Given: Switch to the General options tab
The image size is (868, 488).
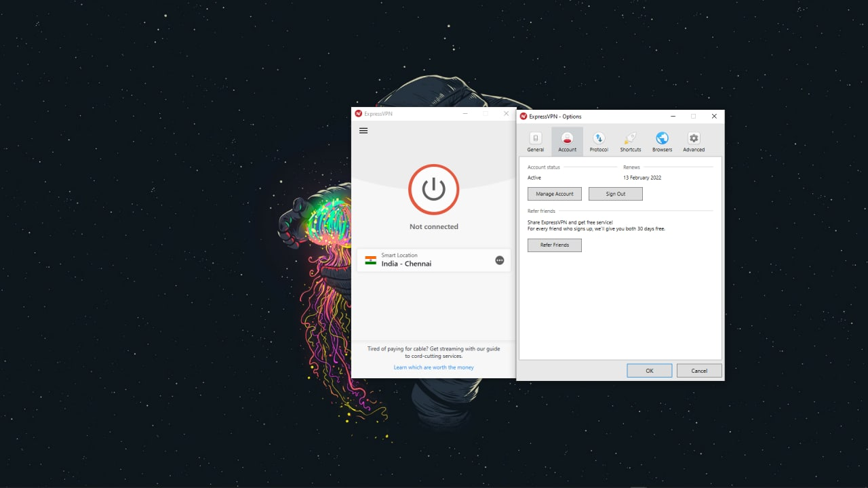Looking at the screenshot, I should [536, 142].
